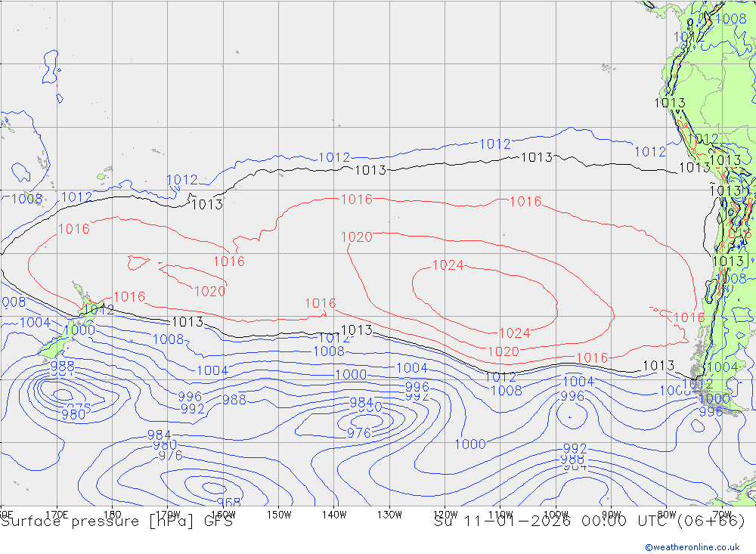756x554 pixels.
Task: Click the weatheronline.co.uk copyright link
Action: click(x=692, y=547)
